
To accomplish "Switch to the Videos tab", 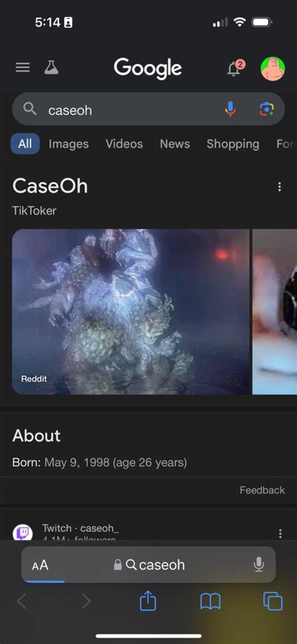I will pyautogui.click(x=124, y=144).
